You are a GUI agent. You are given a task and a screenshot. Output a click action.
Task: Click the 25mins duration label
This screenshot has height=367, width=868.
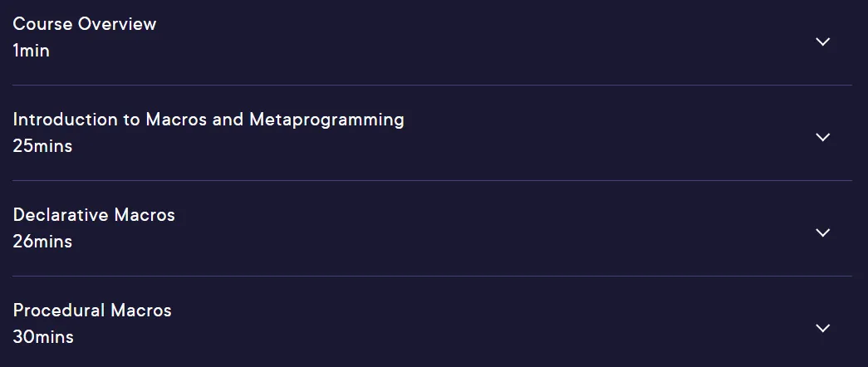(42, 146)
